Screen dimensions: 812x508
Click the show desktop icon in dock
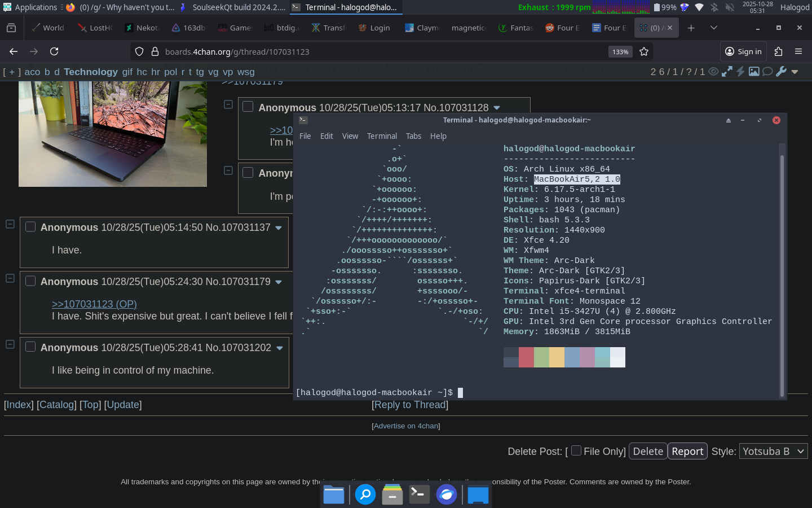(x=478, y=495)
